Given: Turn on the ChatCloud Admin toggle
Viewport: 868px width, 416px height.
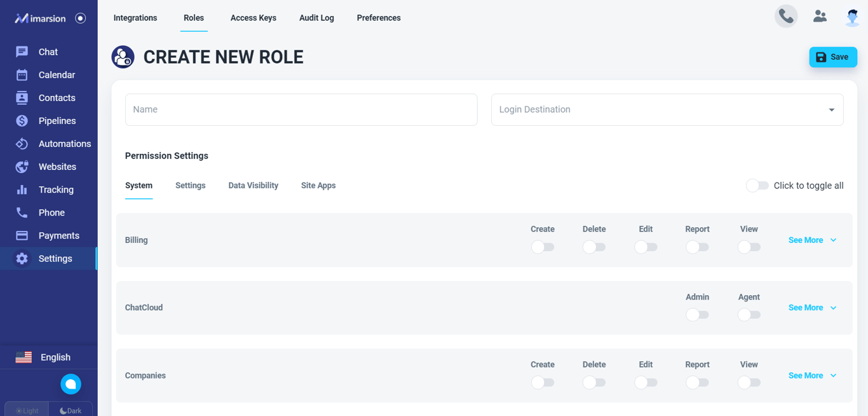Looking at the screenshot, I should [x=697, y=315].
